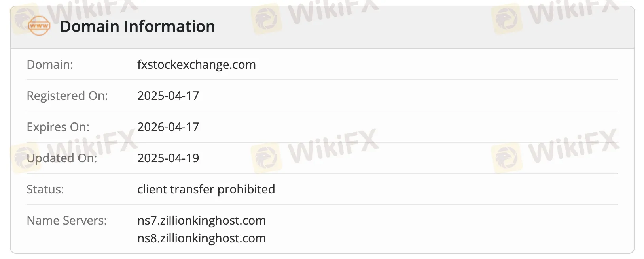The height and width of the screenshot is (259, 644).
Task: Open the fxstockexchange.com domain value
Action: pos(196,64)
